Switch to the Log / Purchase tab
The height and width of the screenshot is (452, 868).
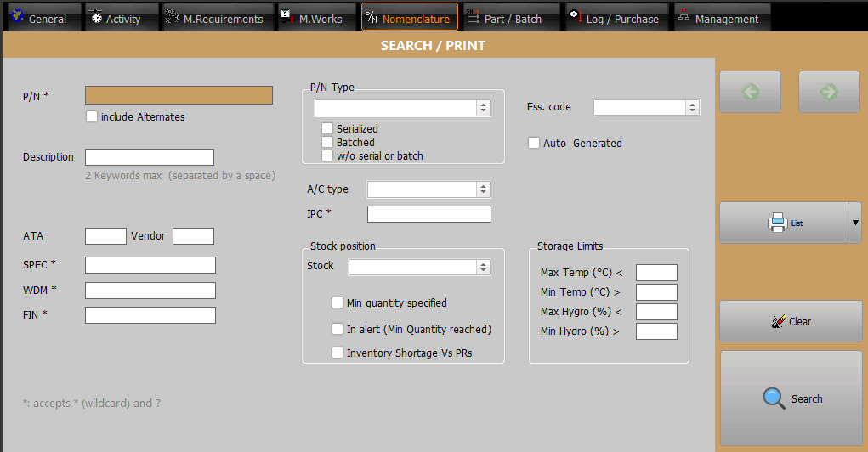point(618,17)
